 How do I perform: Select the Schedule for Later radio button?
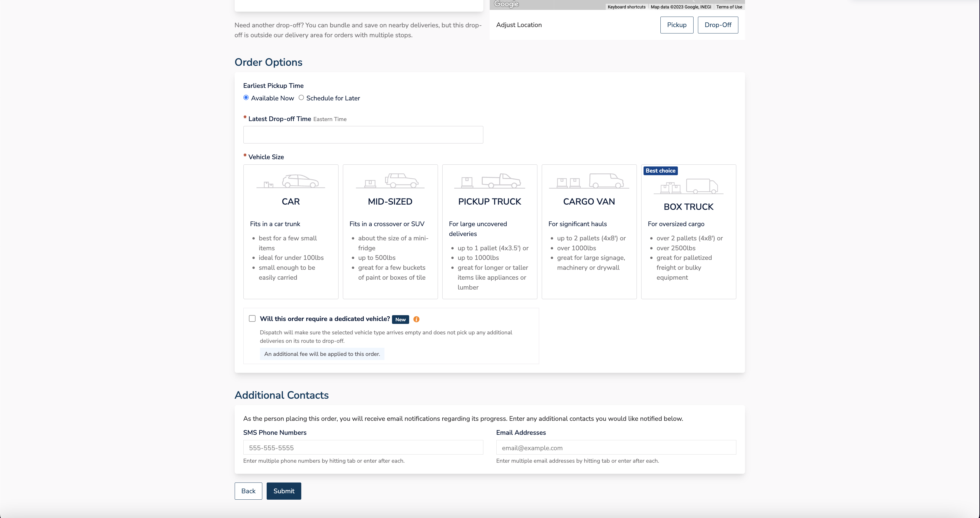pyautogui.click(x=301, y=98)
